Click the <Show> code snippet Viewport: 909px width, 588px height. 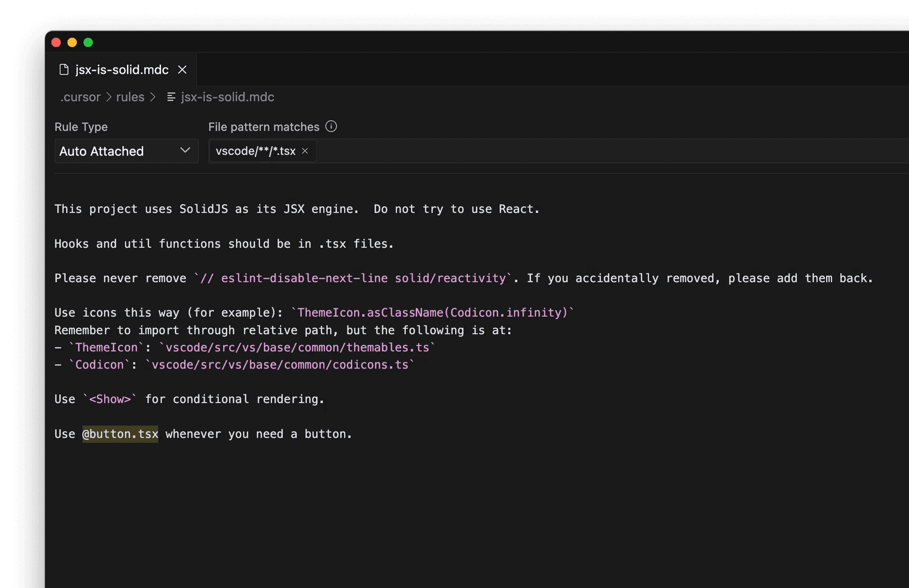point(110,399)
